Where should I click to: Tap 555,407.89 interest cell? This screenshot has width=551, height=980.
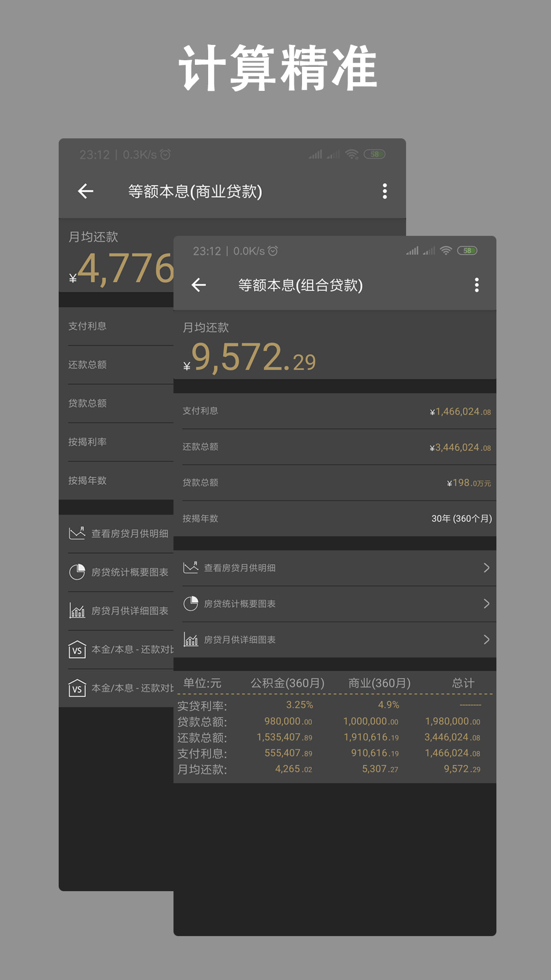tap(288, 753)
